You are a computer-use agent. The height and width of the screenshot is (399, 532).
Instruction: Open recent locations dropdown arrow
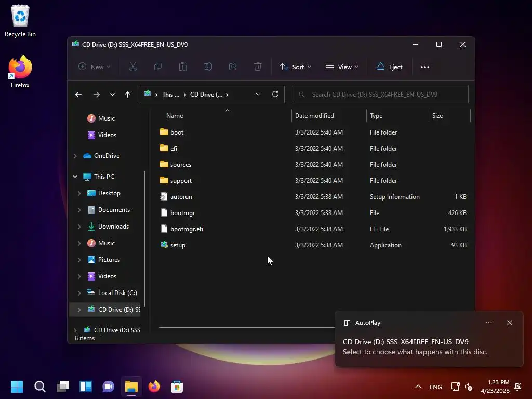(x=112, y=95)
